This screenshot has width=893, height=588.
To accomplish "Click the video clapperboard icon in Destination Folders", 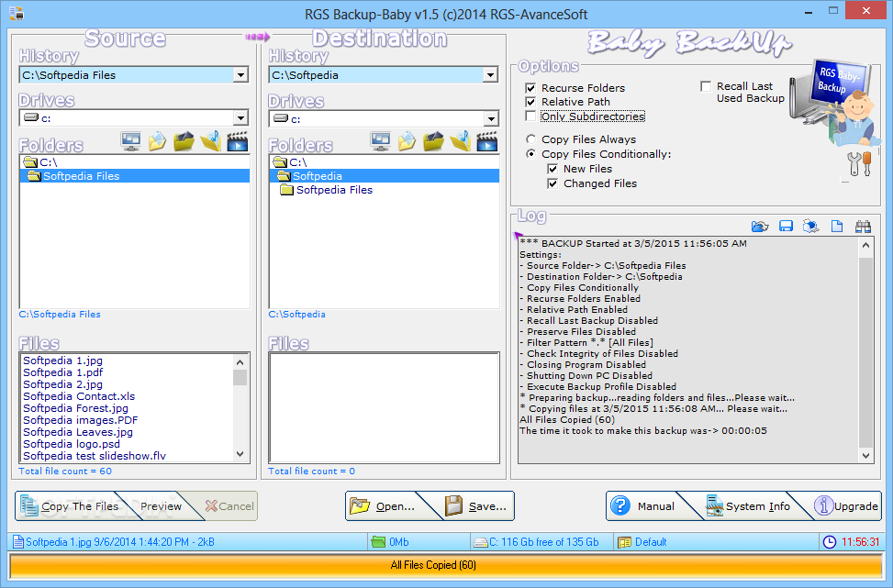I will (487, 141).
